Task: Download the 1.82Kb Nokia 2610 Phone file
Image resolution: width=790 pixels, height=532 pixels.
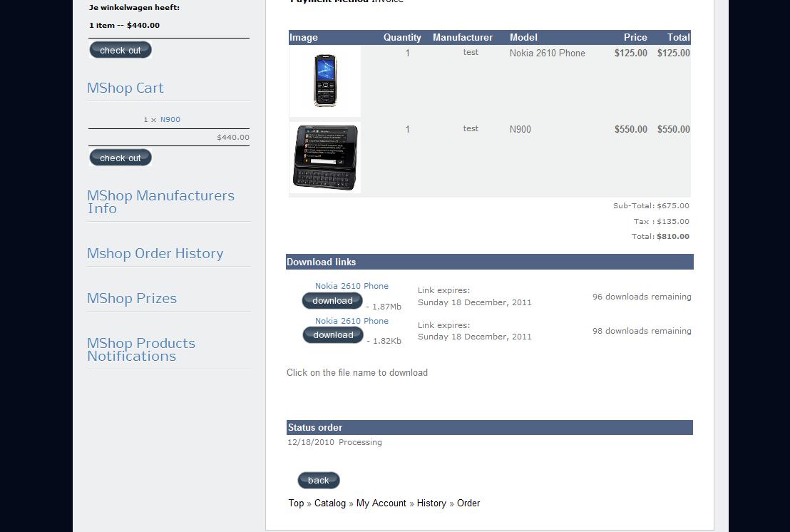Action: pyautogui.click(x=332, y=335)
